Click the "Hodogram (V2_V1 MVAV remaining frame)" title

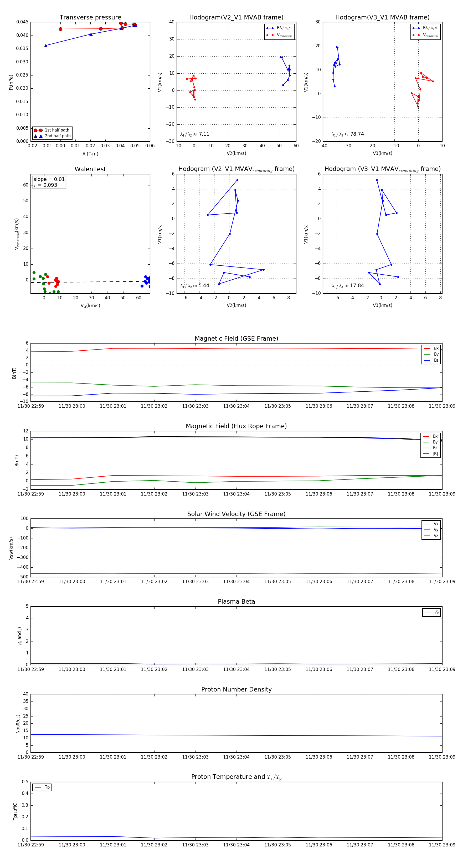click(236, 169)
